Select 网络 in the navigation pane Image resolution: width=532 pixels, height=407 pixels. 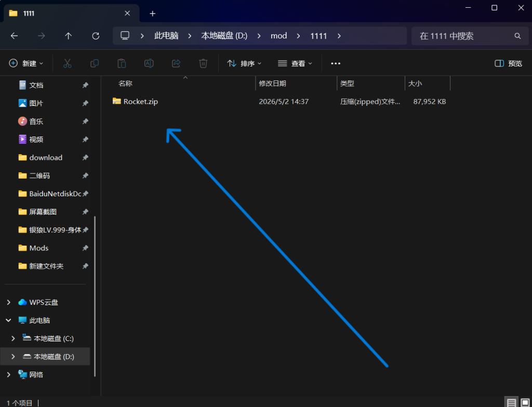coord(36,375)
